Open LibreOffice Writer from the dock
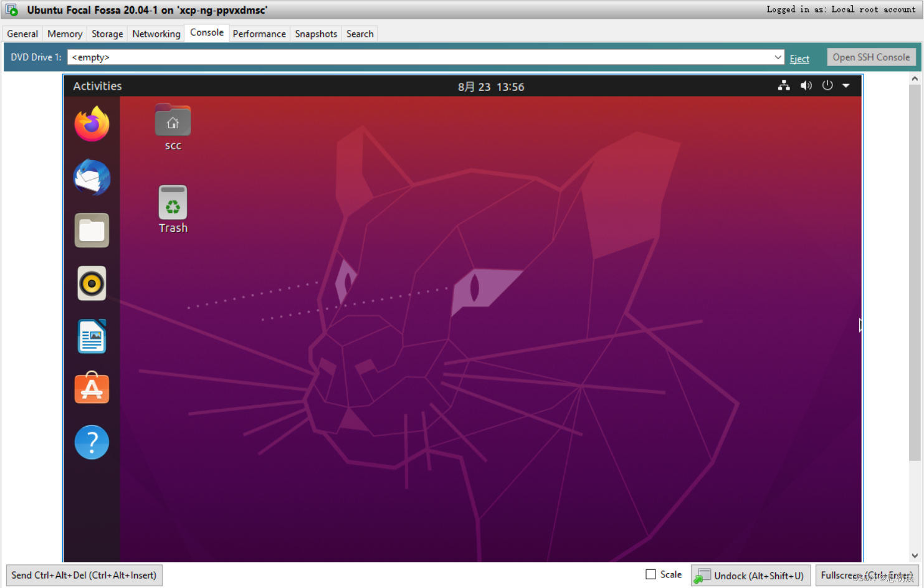Screen dimensions: 924x588 click(x=92, y=336)
